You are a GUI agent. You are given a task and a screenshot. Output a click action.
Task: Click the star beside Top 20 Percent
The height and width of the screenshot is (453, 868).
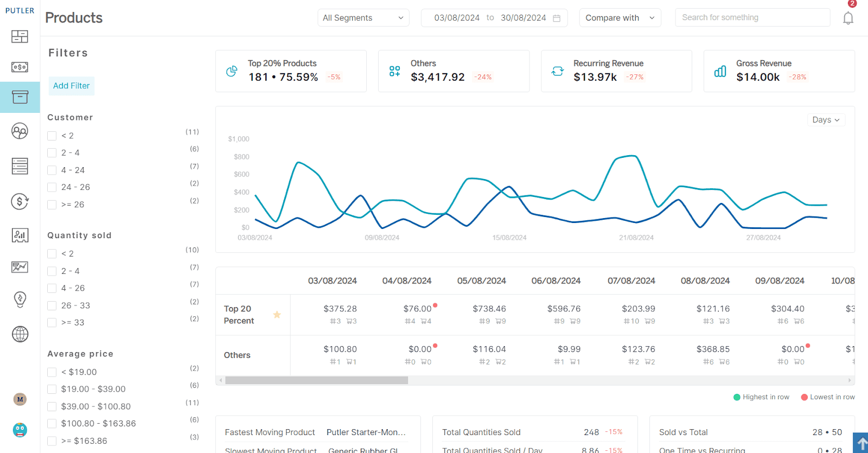click(x=277, y=315)
